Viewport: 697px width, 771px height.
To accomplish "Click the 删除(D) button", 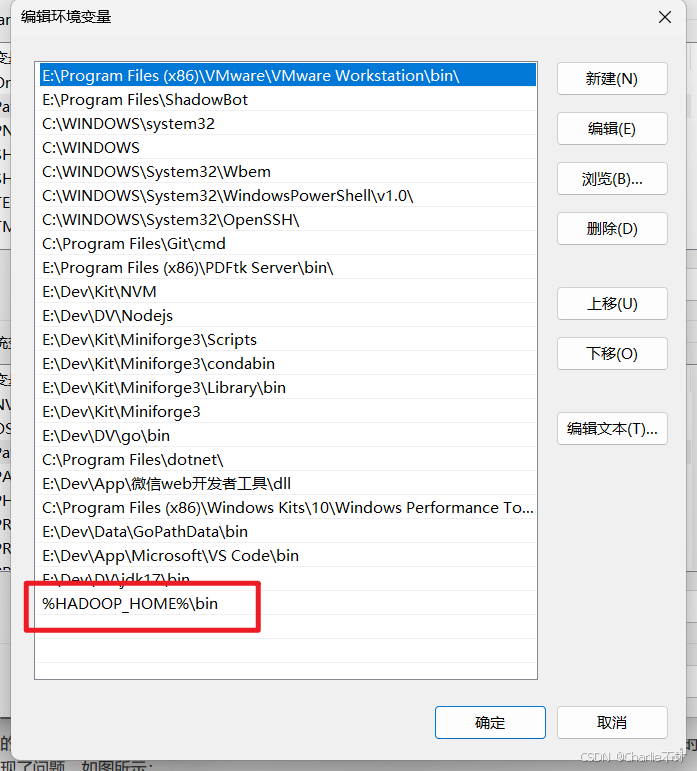I will pyautogui.click(x=612, y=229).
